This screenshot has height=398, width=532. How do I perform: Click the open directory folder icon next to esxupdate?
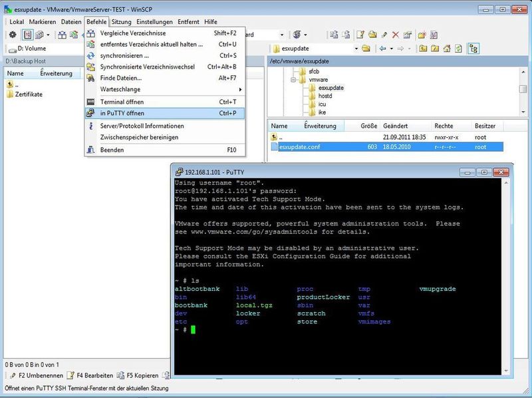pyautogui.click(x=366, y=49)
